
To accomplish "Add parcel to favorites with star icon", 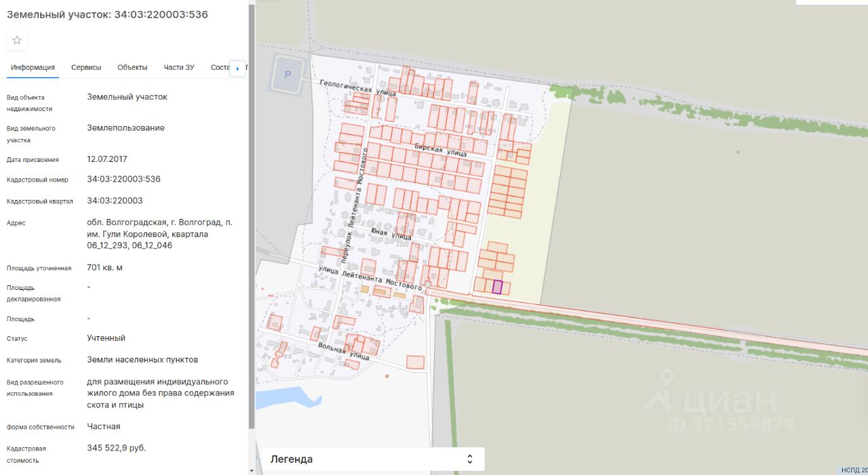I will [x=17, y=40].
